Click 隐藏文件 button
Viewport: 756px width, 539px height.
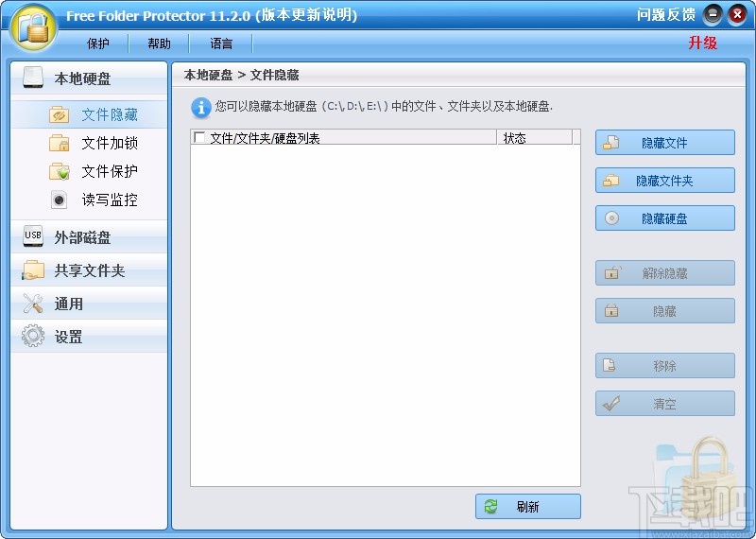665,143
